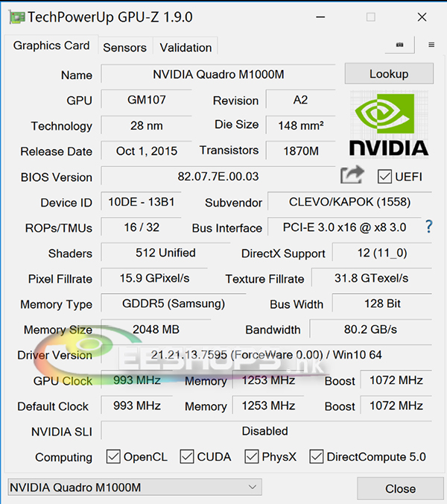Click the Revision field A2
The height and width of the screenshot is (504, 447).
pos(300,100)
